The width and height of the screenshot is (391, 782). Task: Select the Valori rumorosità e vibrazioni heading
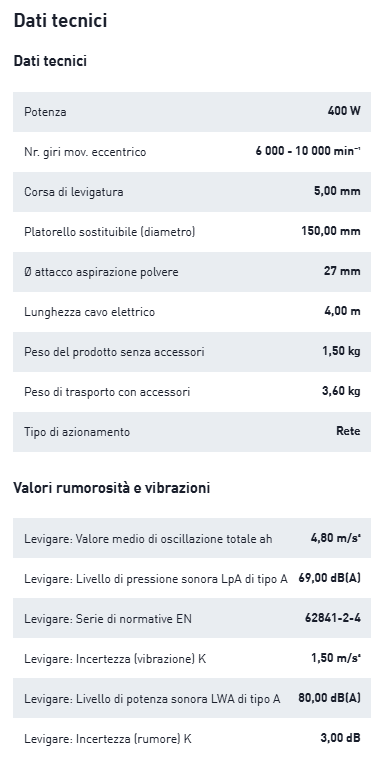click(x=112, y=488)
